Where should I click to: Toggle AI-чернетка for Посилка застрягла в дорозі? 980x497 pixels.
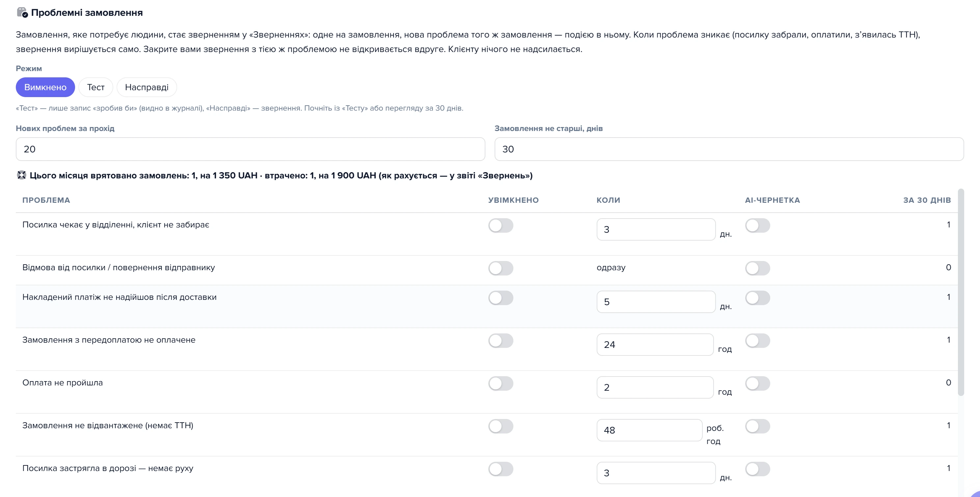757,469
